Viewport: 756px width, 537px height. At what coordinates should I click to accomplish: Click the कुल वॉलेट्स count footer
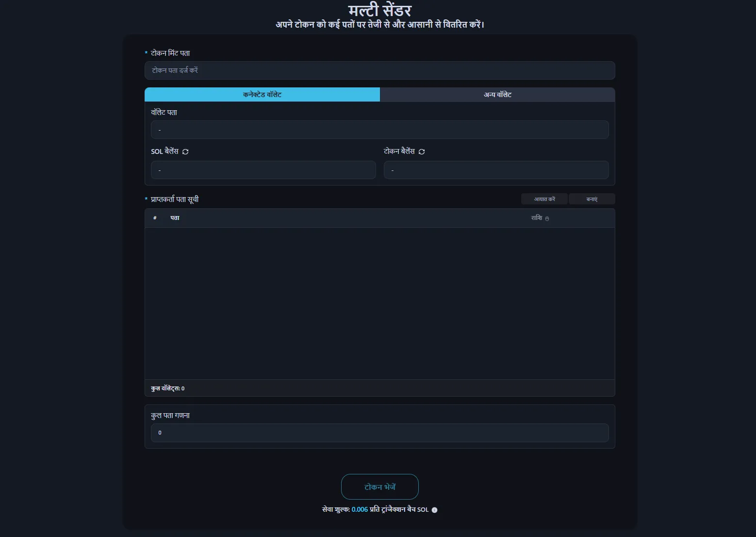(x=168, y=388)
